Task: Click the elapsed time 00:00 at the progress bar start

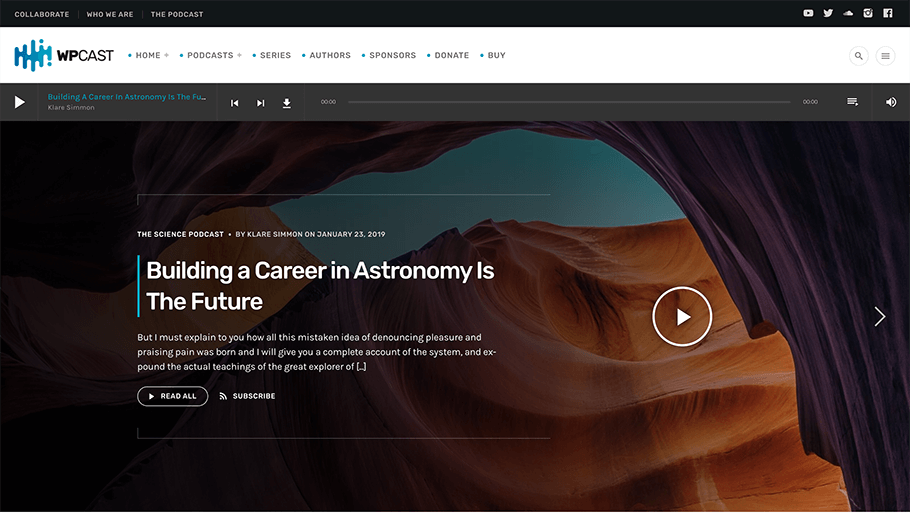Action: point(328,102)
